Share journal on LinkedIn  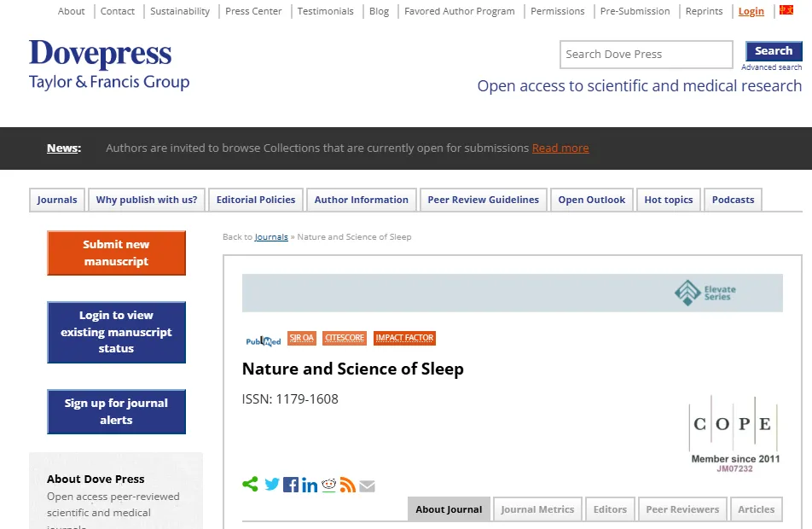[310, 485]
